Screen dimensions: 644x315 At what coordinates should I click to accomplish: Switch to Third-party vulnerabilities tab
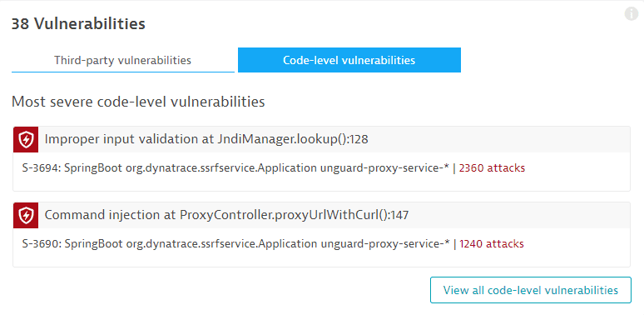tap(123, 60)
